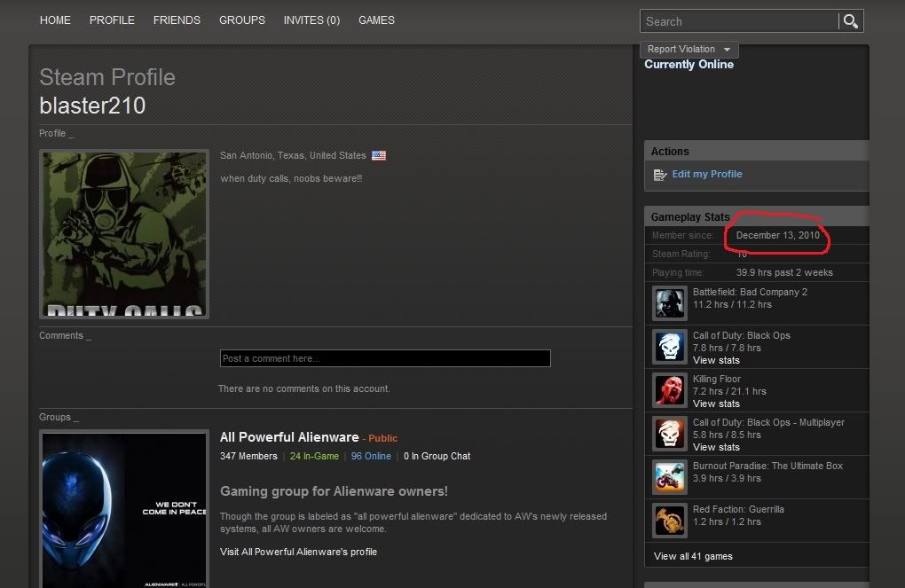Click the United States flag icon
The height and width of the screenshot is (588, 905).
click(379, 156)
